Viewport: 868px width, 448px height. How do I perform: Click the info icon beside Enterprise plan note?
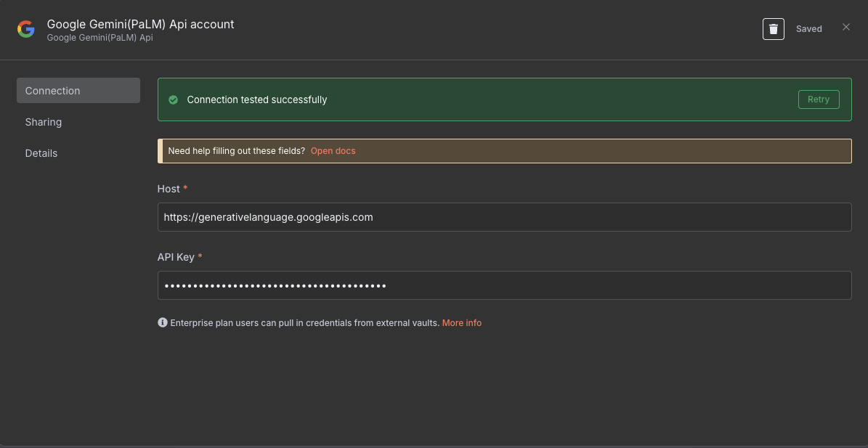coord(163,322)
